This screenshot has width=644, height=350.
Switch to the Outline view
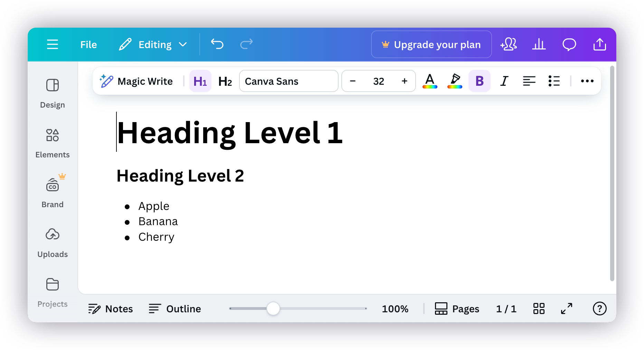click(x=175, y=309)
